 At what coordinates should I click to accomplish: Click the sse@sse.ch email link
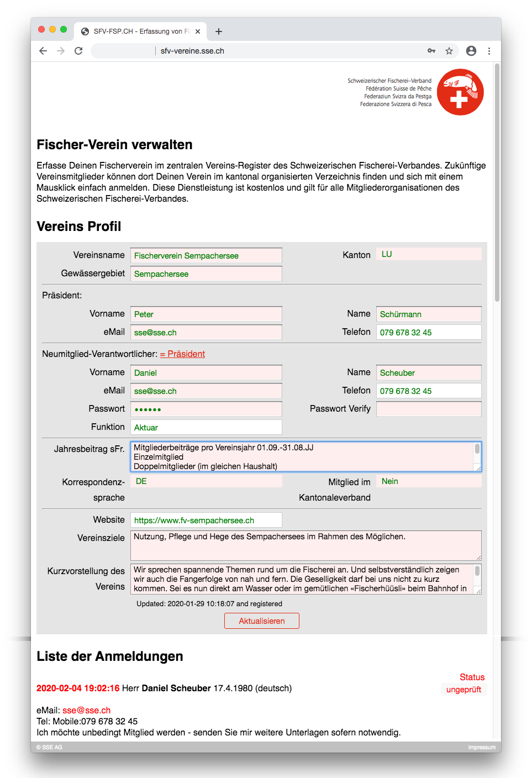point(87,711)
